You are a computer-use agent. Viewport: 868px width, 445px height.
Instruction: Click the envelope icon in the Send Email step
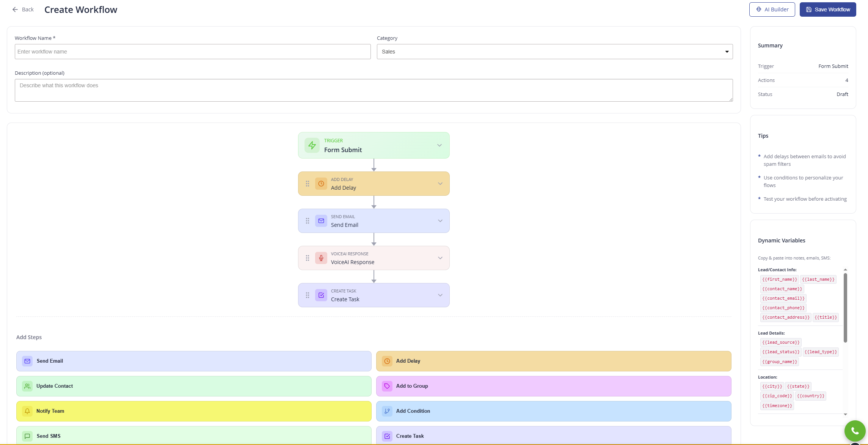point(321,220)
